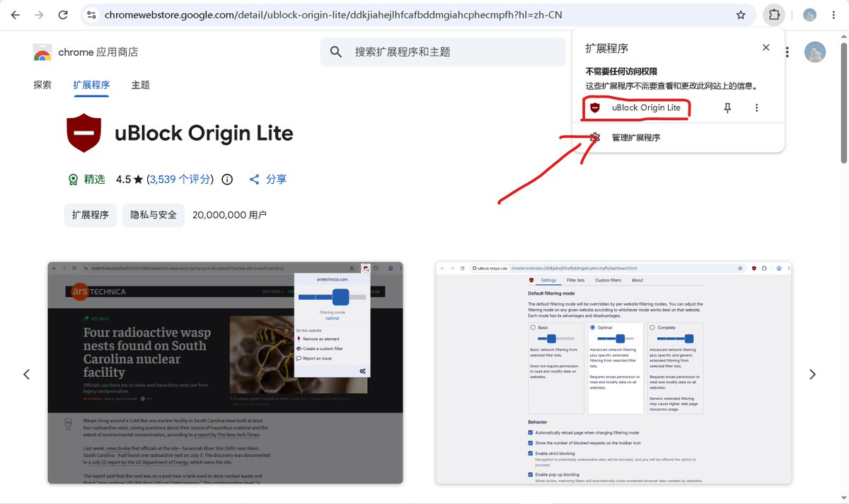This screenshot has height=504, width=849.
Task: Switch to the 扩展程序 tab
Action: tap(91, 85)
